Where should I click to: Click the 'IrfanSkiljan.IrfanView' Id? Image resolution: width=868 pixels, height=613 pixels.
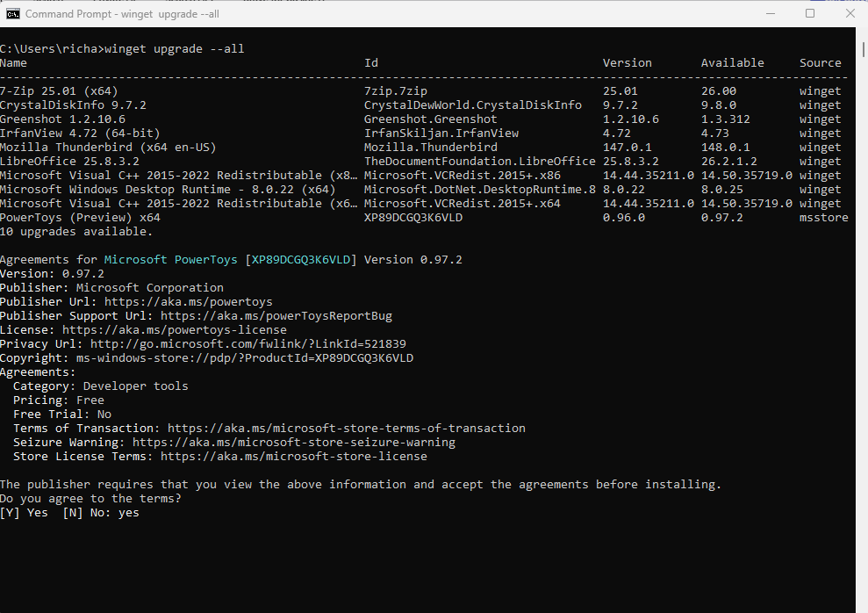(441, 133)
